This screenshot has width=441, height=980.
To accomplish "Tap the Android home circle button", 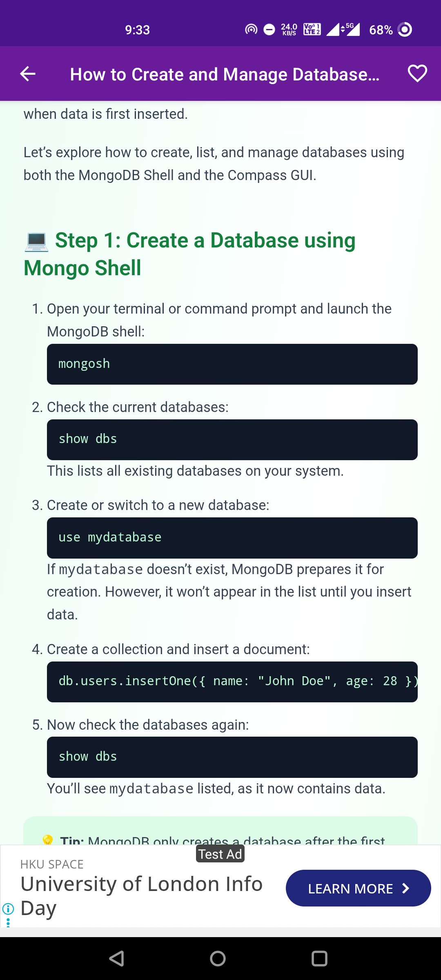I will pyautogui.click(x=218, y=958).
